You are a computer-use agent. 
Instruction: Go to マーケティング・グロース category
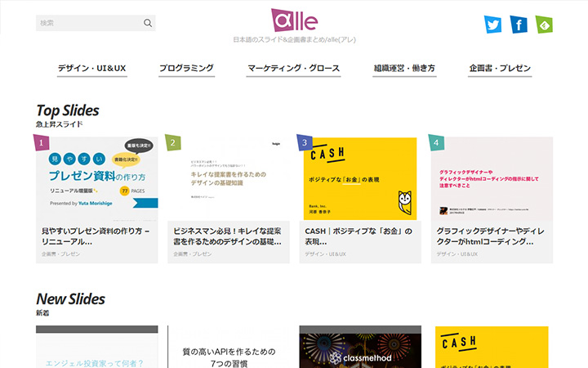(293, 69)
